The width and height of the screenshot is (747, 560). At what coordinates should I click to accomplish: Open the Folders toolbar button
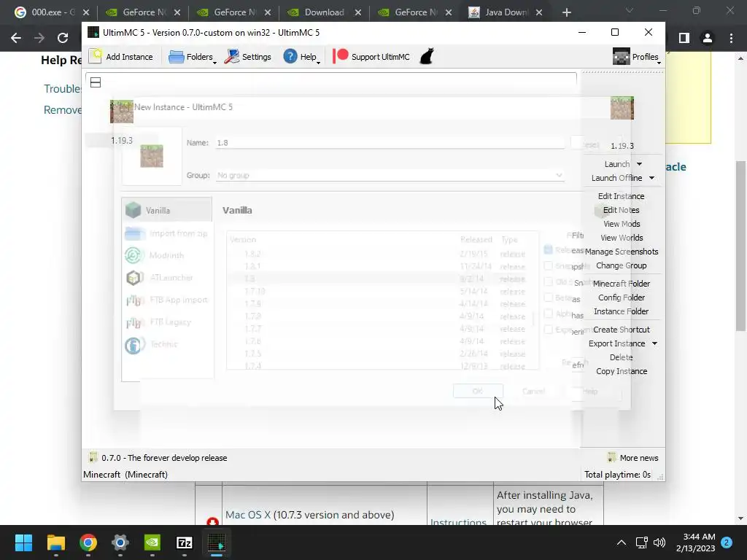(192, 57)
